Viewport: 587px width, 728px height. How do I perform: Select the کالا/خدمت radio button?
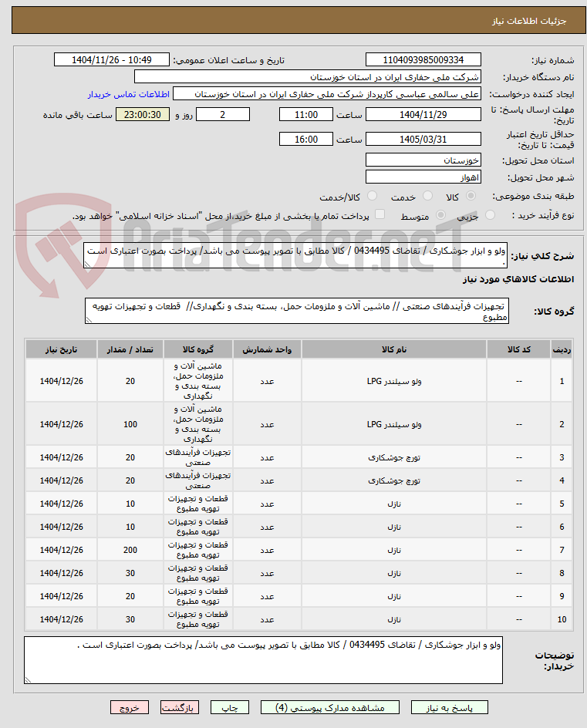click(x=372, y=196)
